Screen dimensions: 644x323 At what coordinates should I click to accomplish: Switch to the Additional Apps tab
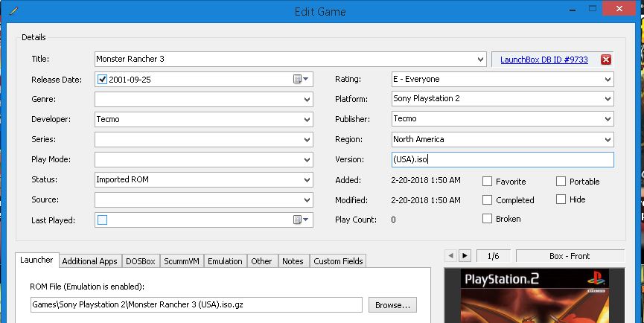tap(90, 261)
